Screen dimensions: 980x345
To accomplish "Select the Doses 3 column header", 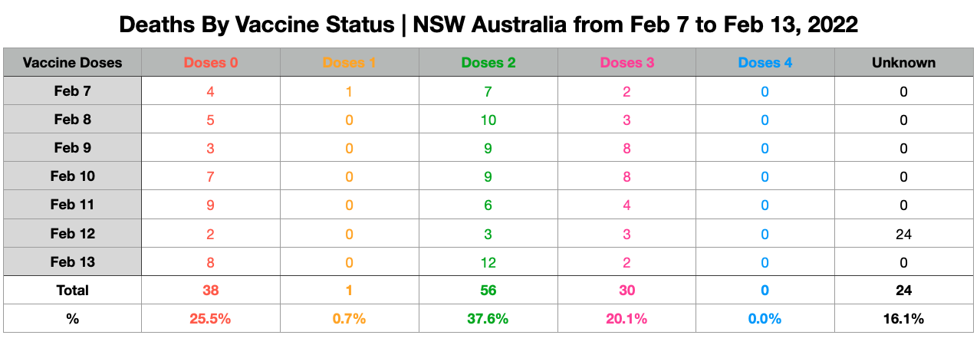I will pos(626,63).
